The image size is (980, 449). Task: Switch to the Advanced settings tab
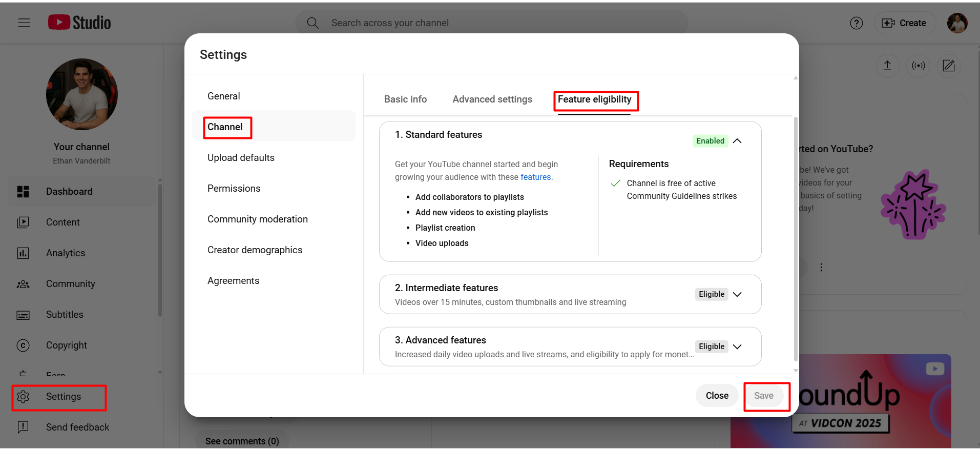(492, 99)
